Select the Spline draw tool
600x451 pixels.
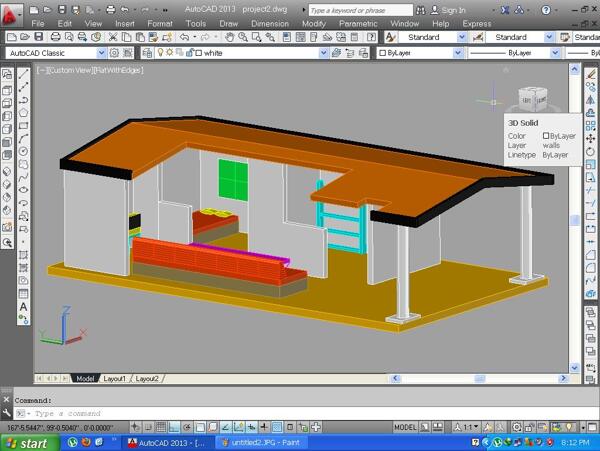click(x=23, y=177)
